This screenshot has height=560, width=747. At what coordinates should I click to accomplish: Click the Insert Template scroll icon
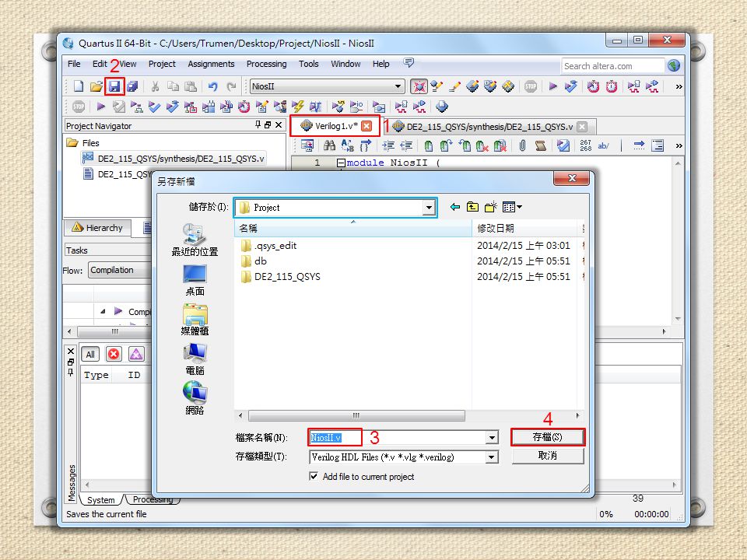click(x=540, y=145)
